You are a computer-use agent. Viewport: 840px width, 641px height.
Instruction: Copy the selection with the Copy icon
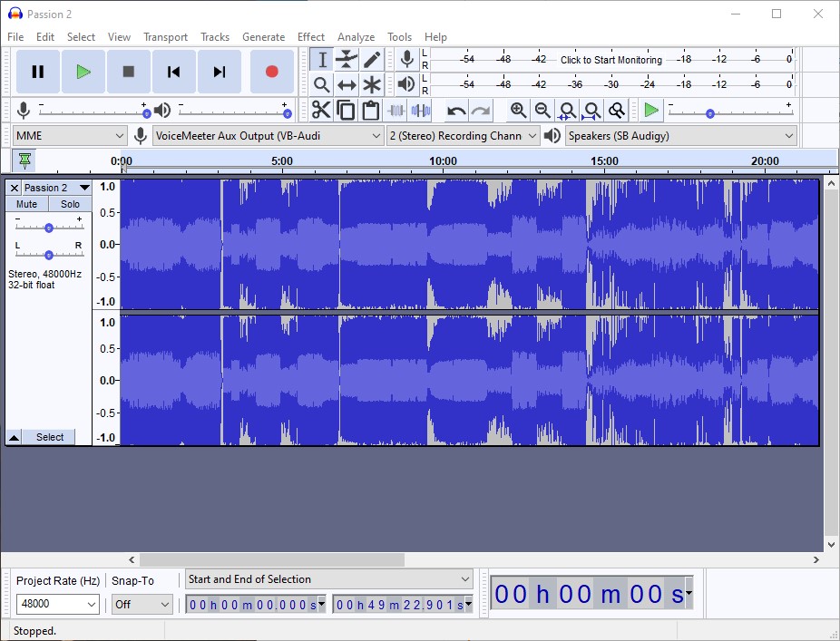(x=346, y=111)
